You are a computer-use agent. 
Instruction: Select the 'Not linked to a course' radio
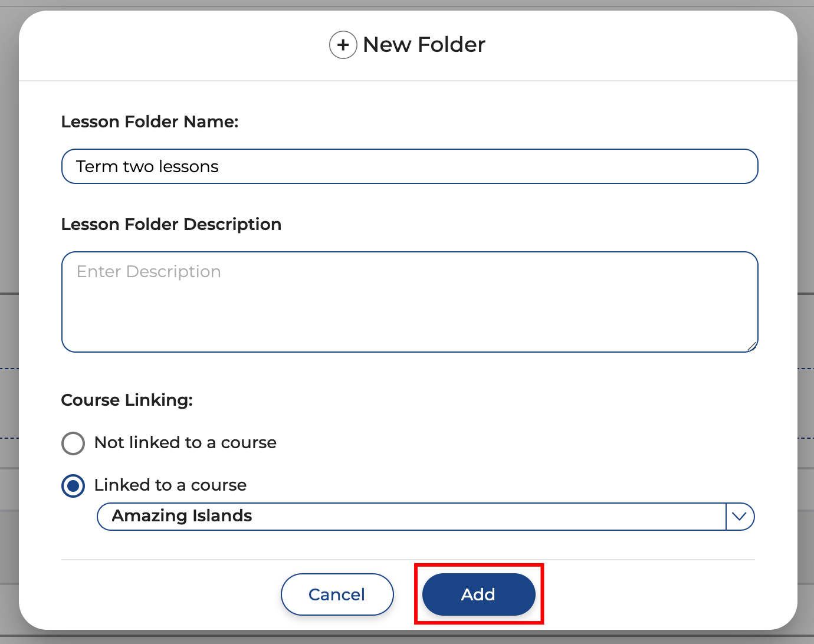pos(73,443)
